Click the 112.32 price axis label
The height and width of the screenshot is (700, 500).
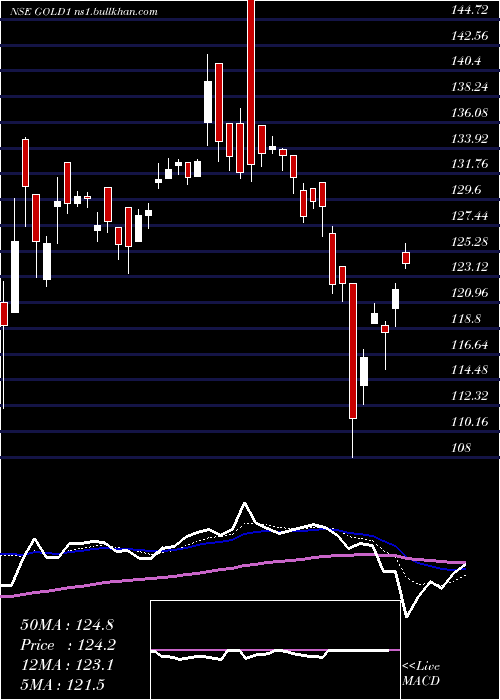[x=471, y=396]
